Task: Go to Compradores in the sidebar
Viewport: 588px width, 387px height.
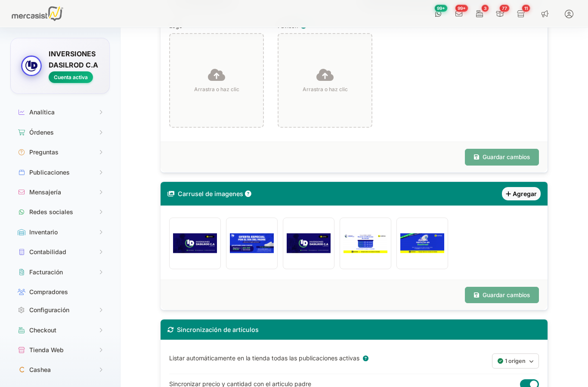Action: (x=48, y=292)
